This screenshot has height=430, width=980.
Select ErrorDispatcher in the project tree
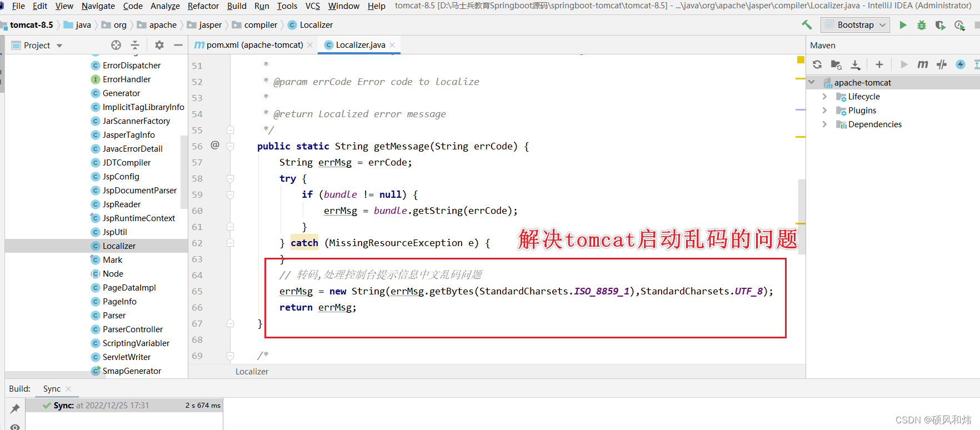coord(132,66)
